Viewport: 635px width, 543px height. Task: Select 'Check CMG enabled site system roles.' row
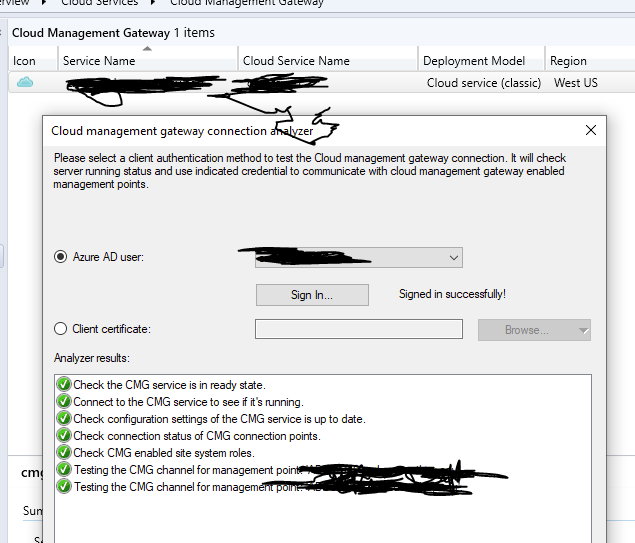pos(164,453)
